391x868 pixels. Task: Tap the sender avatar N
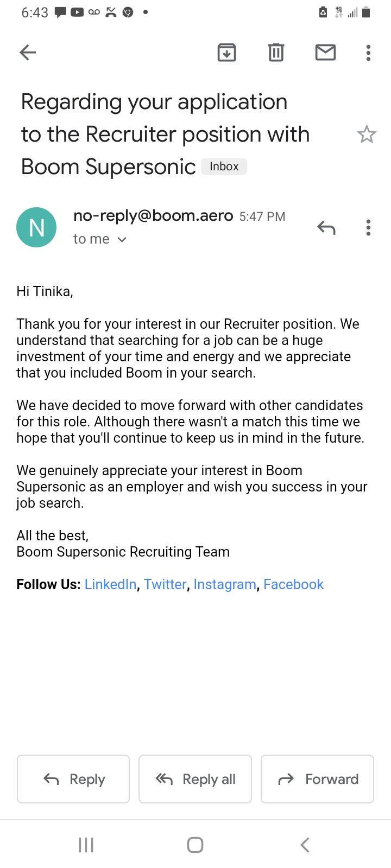point(36,227)
